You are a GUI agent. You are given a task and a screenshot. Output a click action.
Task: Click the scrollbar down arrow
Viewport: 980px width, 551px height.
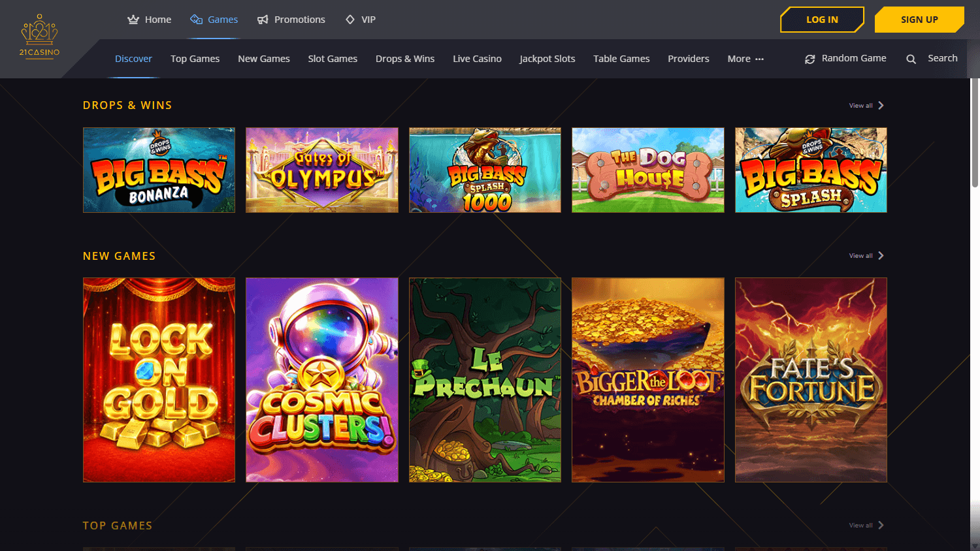point(975,546)
